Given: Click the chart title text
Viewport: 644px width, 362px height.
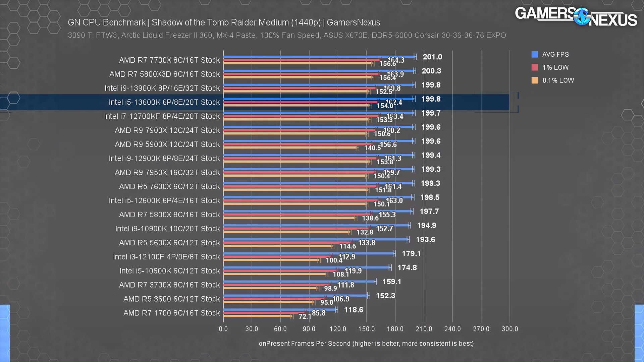Looking at the screenshot, I should [x=224, y=22].
